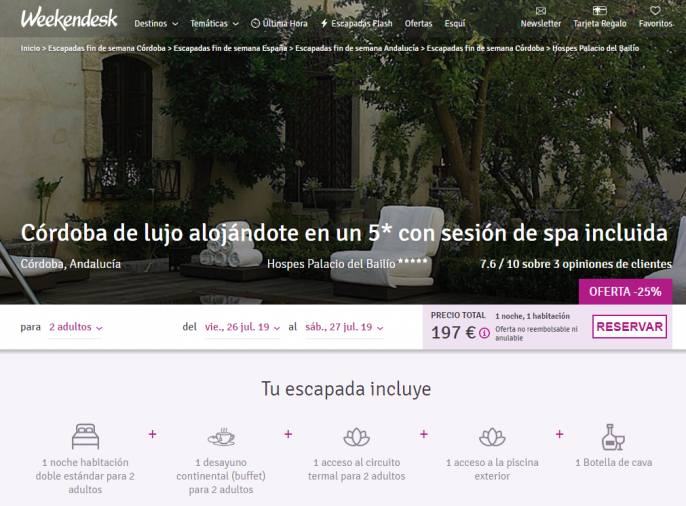Go to Escapadas Flash section
The height and width of the screenshot is (506, 686).
tap(356, 23)
